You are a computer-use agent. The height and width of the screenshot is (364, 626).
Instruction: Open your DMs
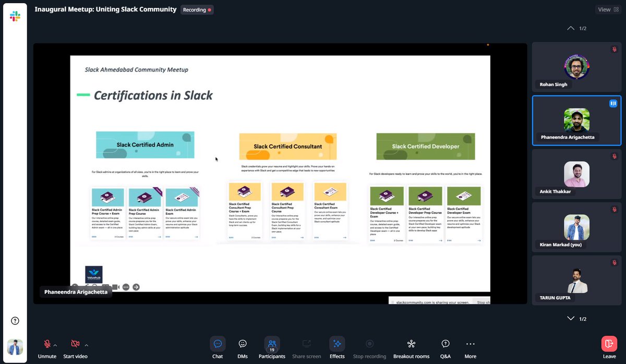(x=242, y=344)
